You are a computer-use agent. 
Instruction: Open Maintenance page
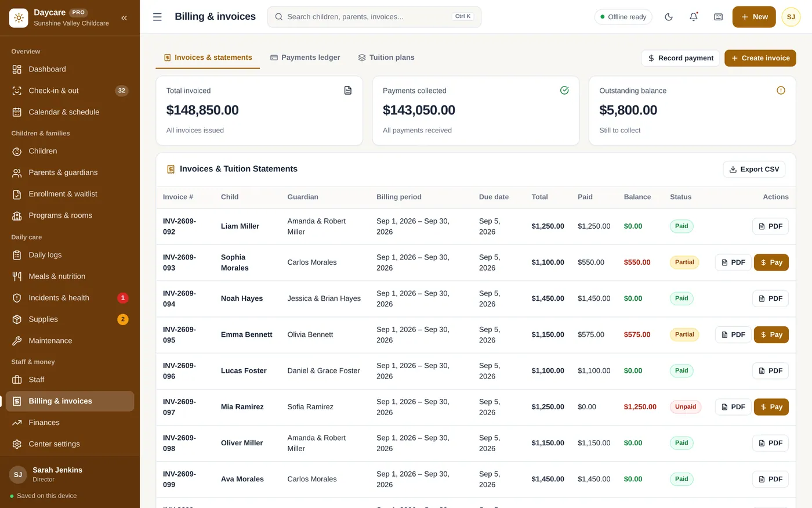(x=70, y=341)
